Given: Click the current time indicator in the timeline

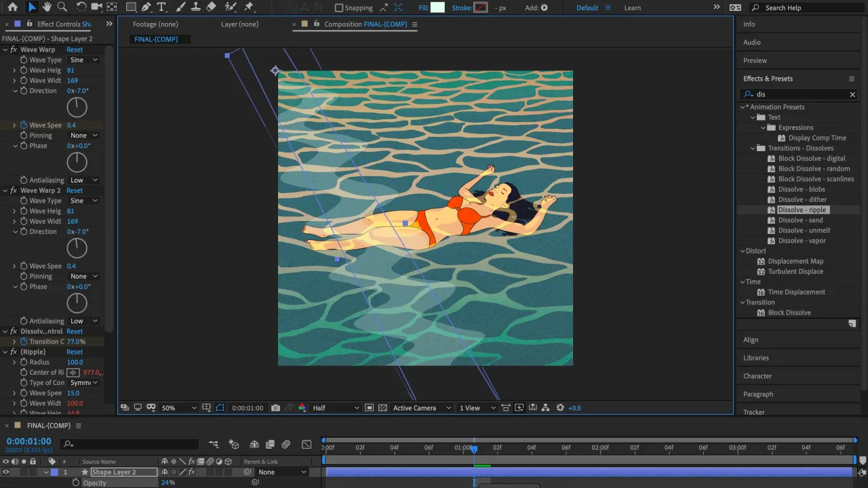Looking at the screenshot, I should click(x=474, y=449).
